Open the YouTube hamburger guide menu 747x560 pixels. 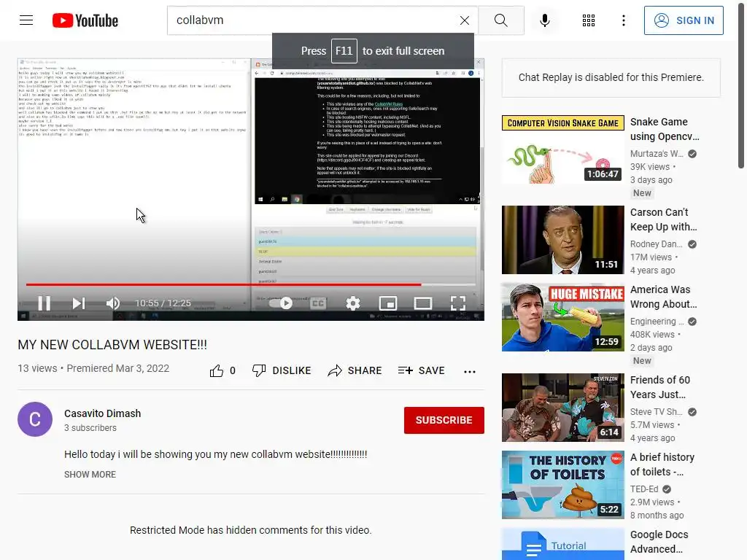(x=26, y=20)
